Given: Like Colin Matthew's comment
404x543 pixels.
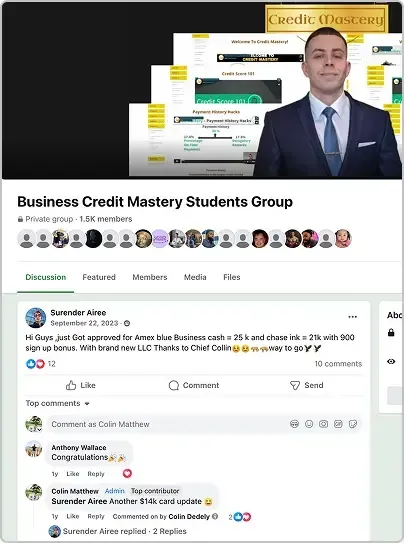Looking at the screenshot, I should coord(73,516).
